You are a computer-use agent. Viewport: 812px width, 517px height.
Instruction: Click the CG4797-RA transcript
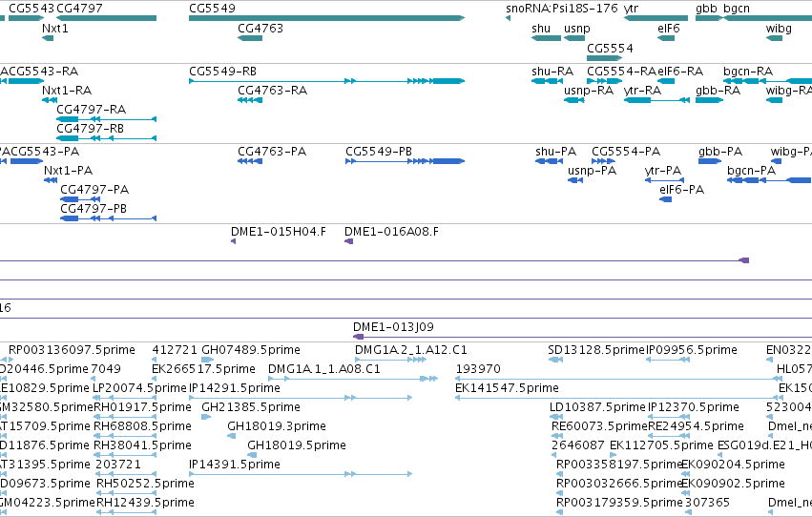click(106, 119)
